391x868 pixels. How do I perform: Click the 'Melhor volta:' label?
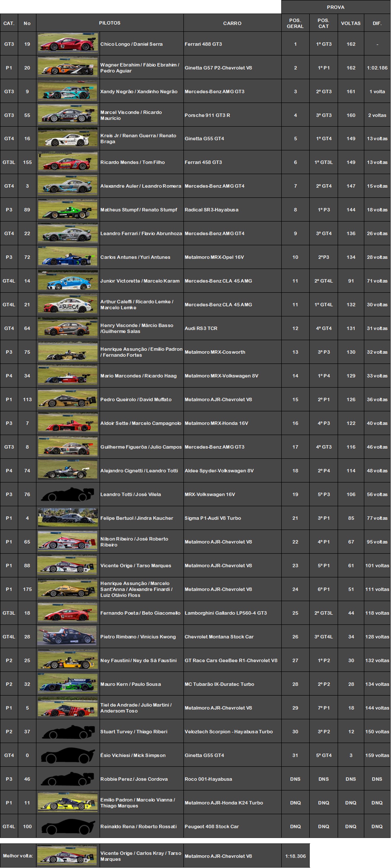(x=18, y=856)
